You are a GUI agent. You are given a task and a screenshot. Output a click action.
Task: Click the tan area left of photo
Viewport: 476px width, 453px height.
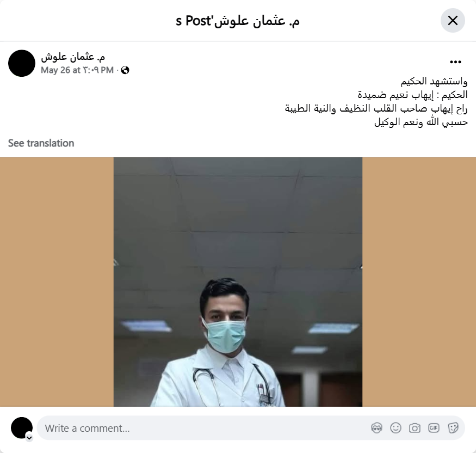tap(57, 281)
